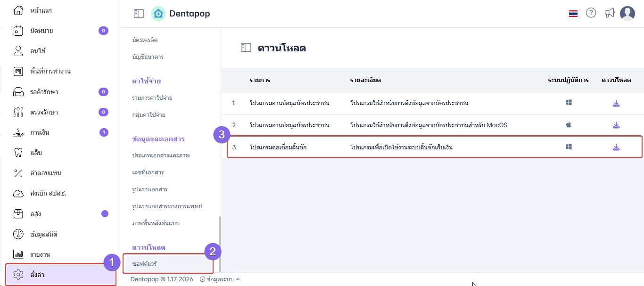Click การเงิน count badge showing 1
The width and height of the screenshot is (644, 286).
click(103, 132)
